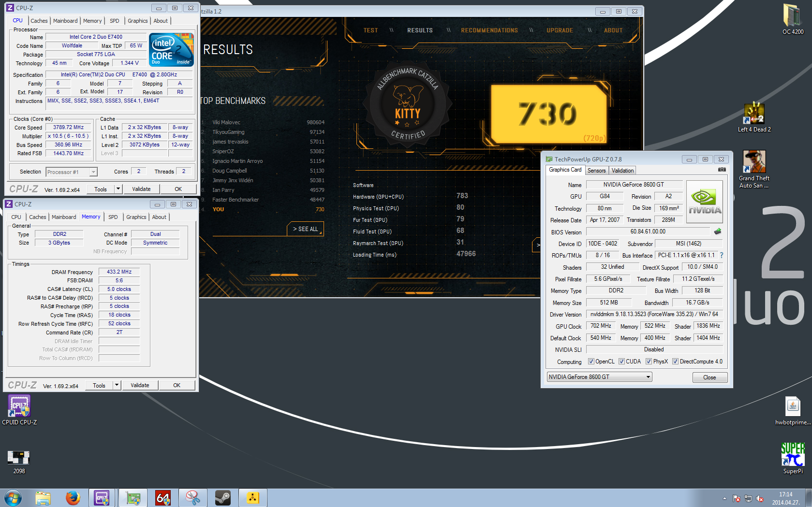Toggle PhysX checkbox in GPU-Z
This screenshot has width=812, height=507.
[x=649, y=362]
